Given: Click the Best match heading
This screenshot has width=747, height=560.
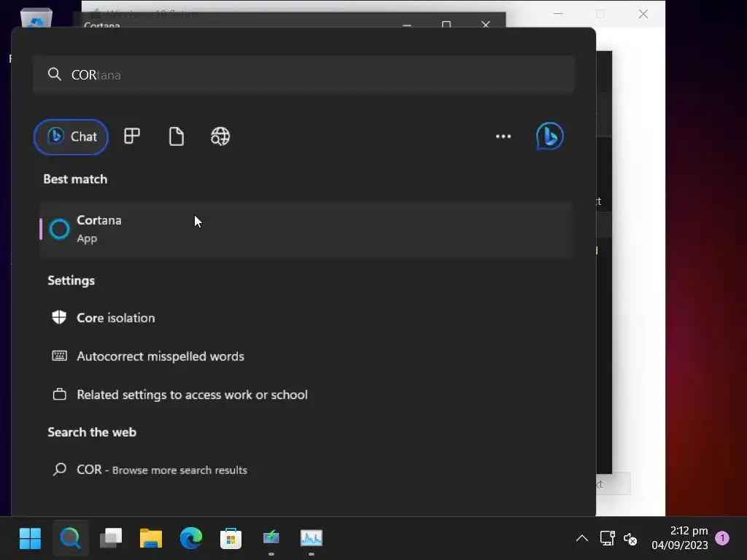Looking at the screenshot, I should [x=75, y=179].
